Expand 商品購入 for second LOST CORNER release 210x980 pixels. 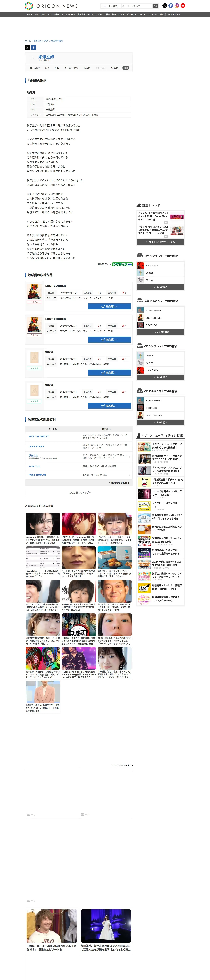[109, 340]
